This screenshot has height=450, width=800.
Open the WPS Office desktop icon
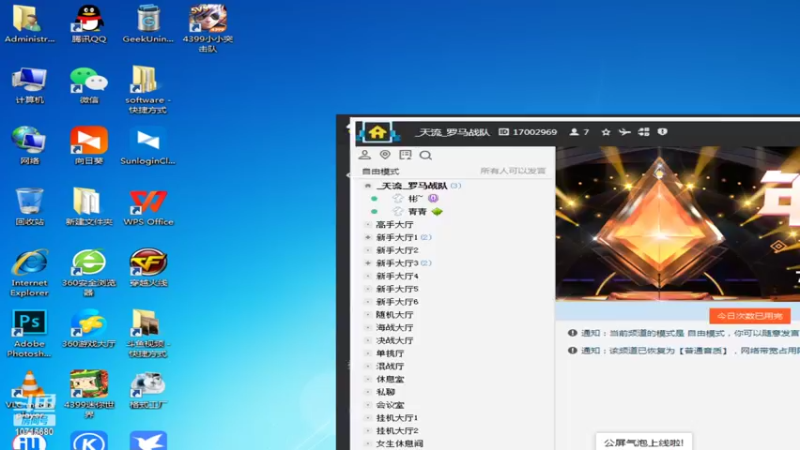coord(148,207)
